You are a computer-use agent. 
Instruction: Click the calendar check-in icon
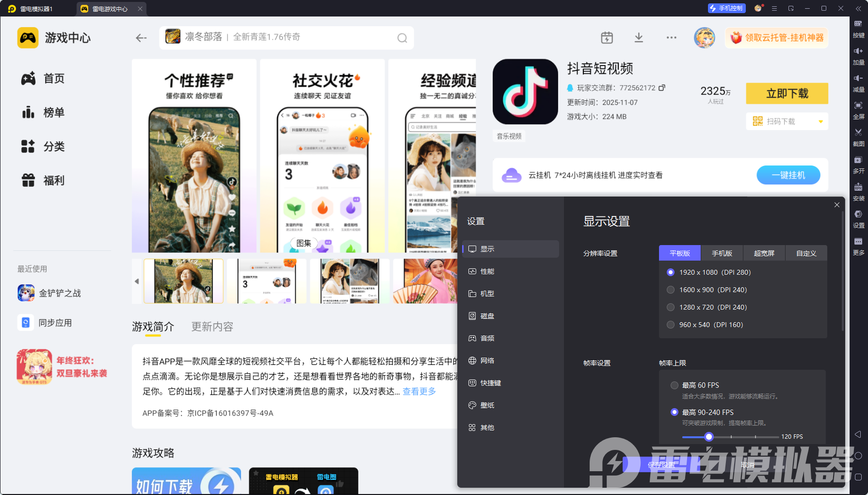(607, 38)
